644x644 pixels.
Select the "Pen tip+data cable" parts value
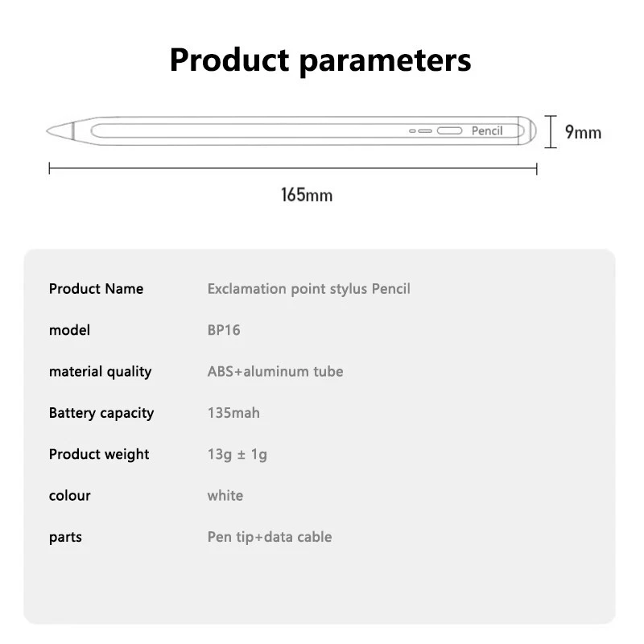270,537
